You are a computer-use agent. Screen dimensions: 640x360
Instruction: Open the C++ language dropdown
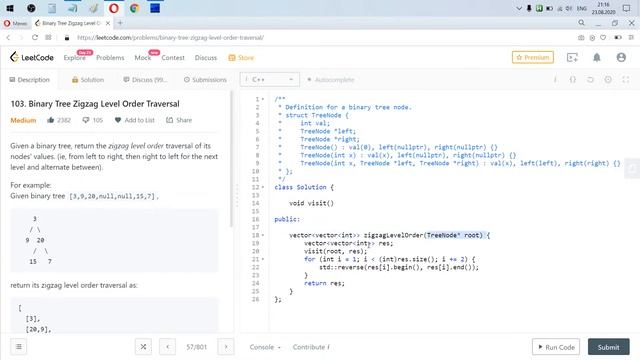pos(270,80)
